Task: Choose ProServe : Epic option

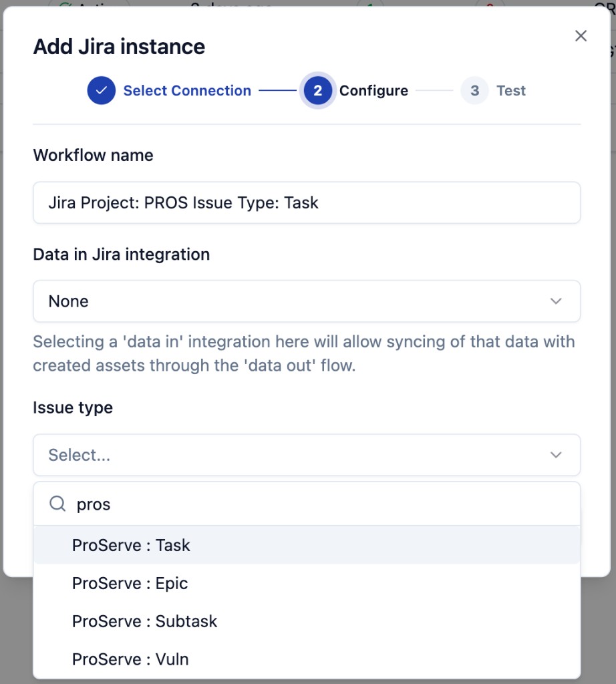Action: (307, 583)
